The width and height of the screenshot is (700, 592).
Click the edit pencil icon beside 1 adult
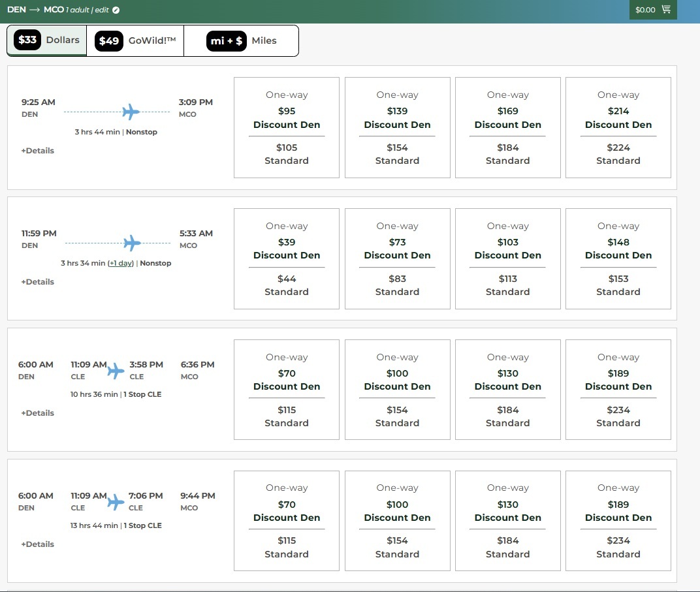[116, 10]
